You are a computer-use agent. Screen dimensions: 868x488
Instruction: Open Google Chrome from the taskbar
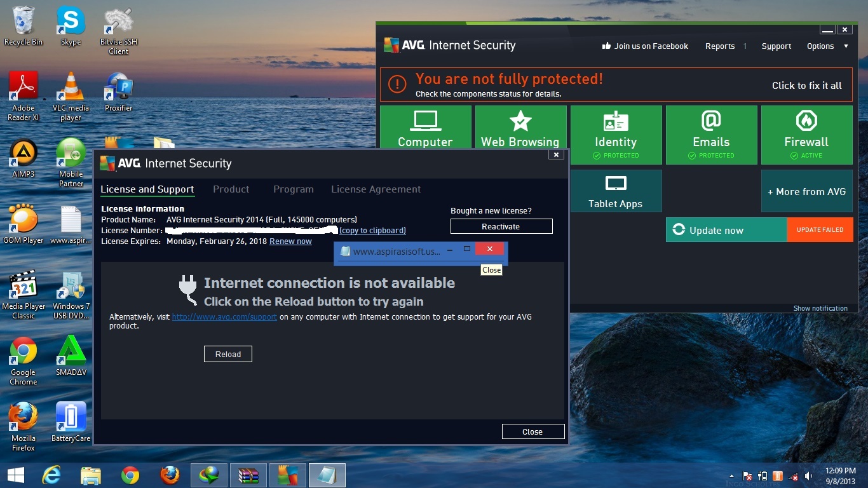pos(130,475)
